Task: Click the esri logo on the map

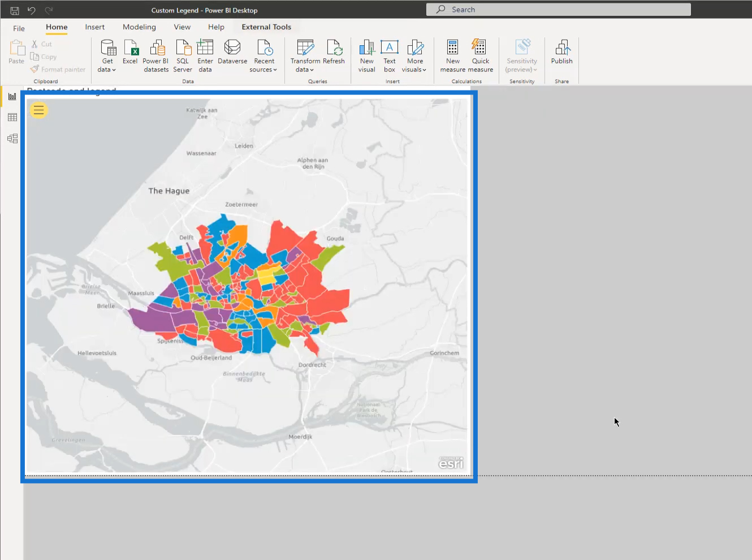Action: (451, 463)
